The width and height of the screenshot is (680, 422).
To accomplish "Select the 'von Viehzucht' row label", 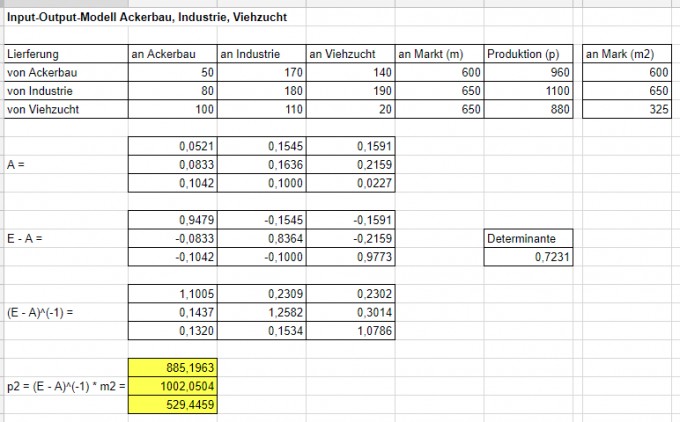I will (66, 109).
